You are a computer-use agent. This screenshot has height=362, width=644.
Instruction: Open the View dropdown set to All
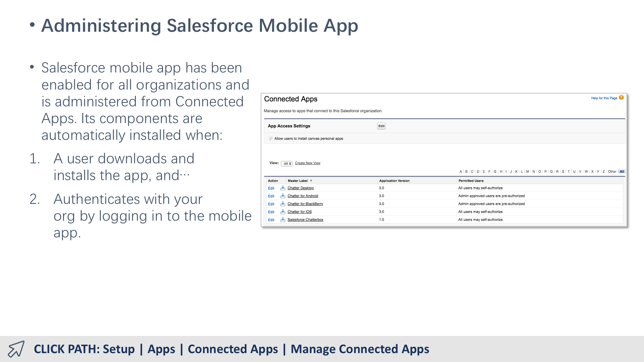point(287,164)
